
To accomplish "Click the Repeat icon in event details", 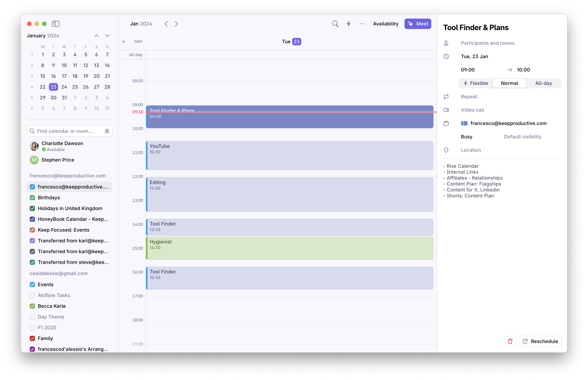I will tap(446, 96).
